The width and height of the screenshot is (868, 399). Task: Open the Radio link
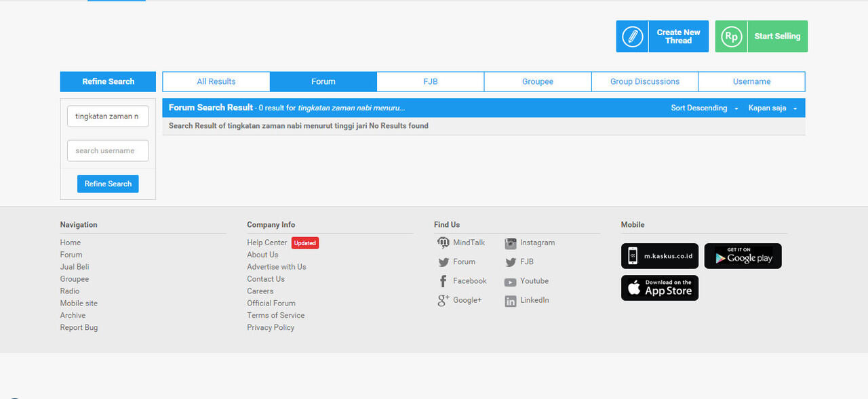(70, 291)
